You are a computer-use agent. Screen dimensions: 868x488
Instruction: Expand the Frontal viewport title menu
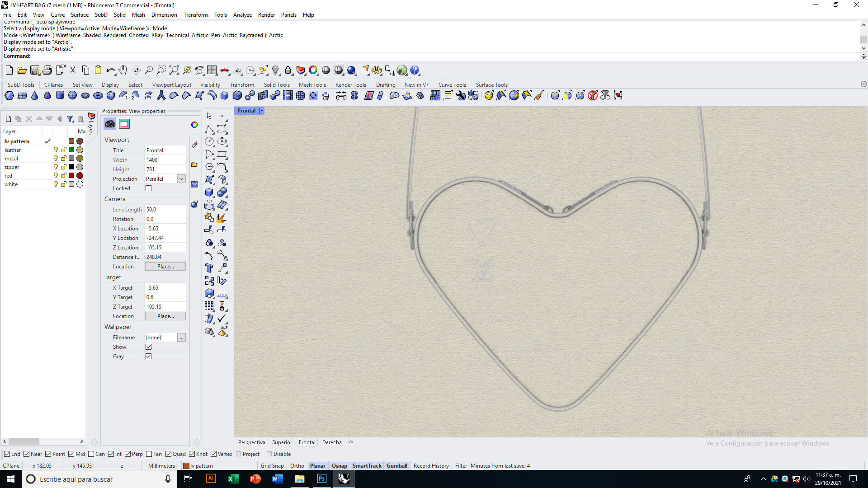(x=262, y=111)
